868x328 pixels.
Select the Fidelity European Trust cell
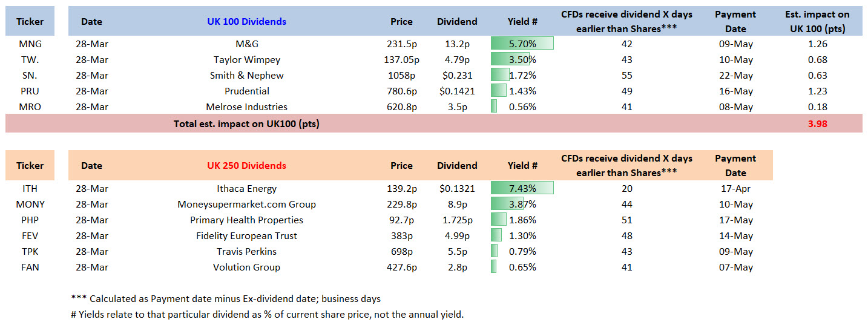[x=246, y=235]
